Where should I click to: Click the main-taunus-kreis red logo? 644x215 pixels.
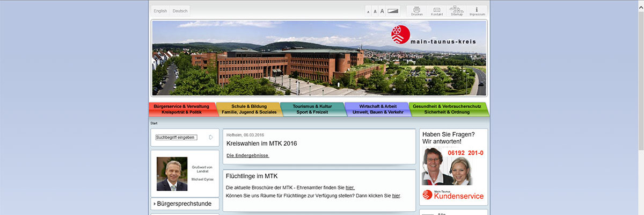399,35
